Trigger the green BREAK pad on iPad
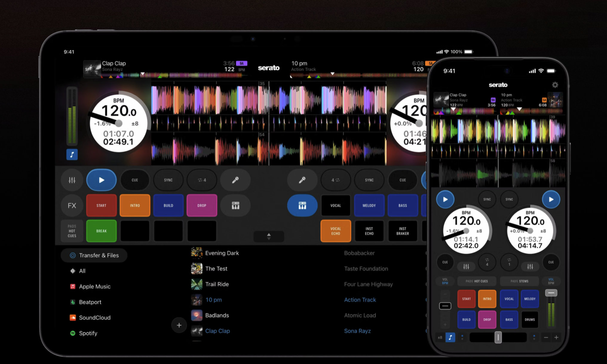Image resolution: width=607 pixels, height=364 pixels. 102,231
